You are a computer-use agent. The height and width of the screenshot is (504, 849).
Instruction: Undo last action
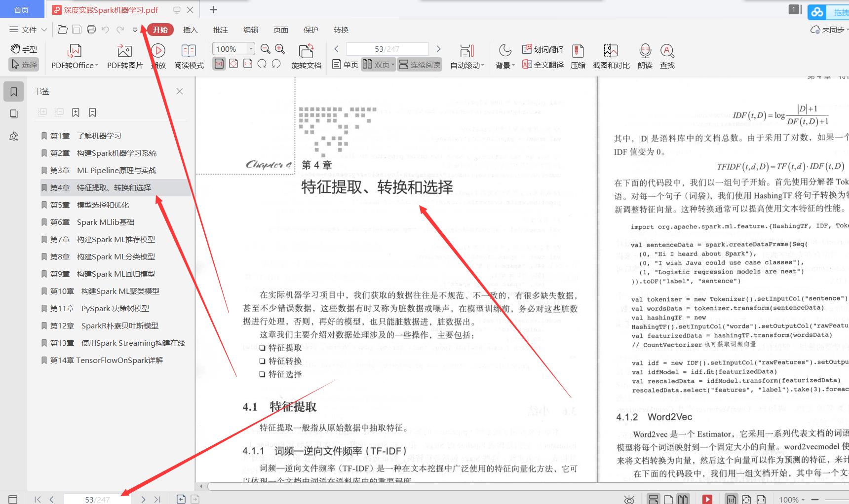pyautogui.click(x=105, y=30)
